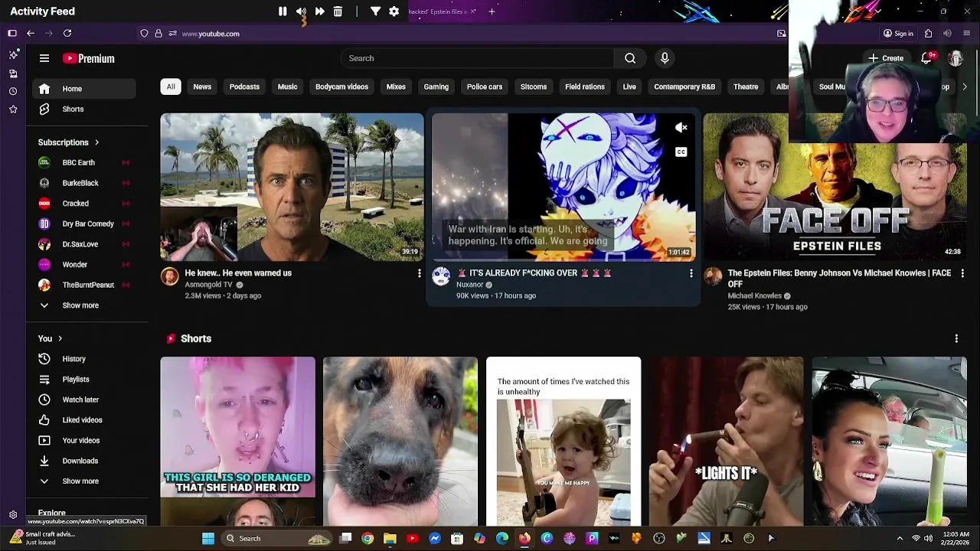Open Activity Feed settings gear
The image size is (980, 551).
point(394,11)
